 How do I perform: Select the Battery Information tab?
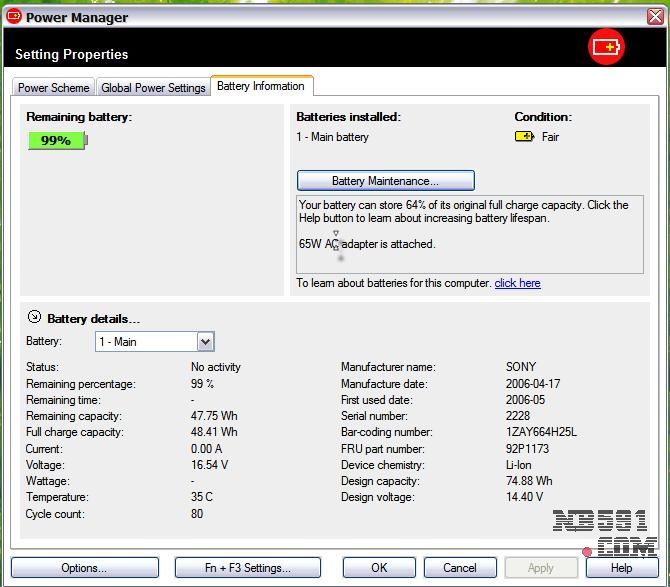pos(260,86)
